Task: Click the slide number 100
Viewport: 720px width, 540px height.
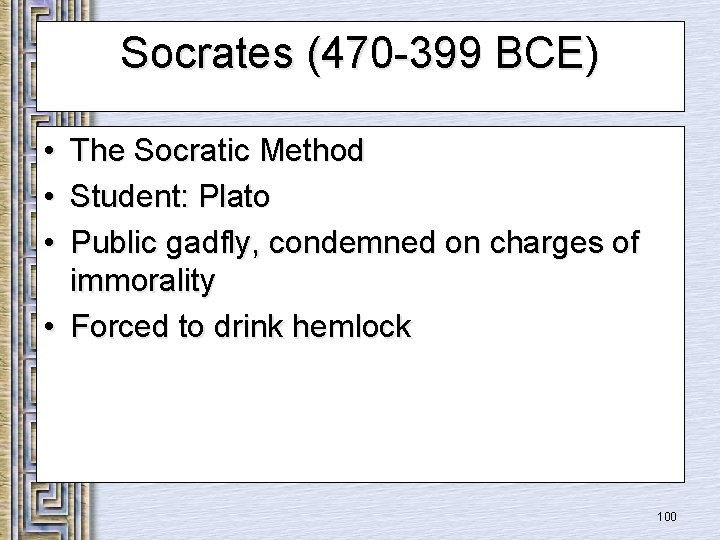Action: [667, 517]
